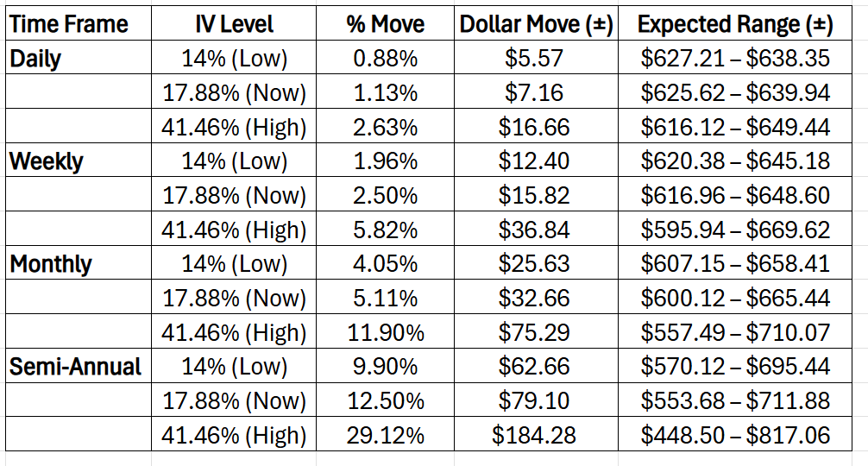Select the Time Frame header cell

coord(69,24)
